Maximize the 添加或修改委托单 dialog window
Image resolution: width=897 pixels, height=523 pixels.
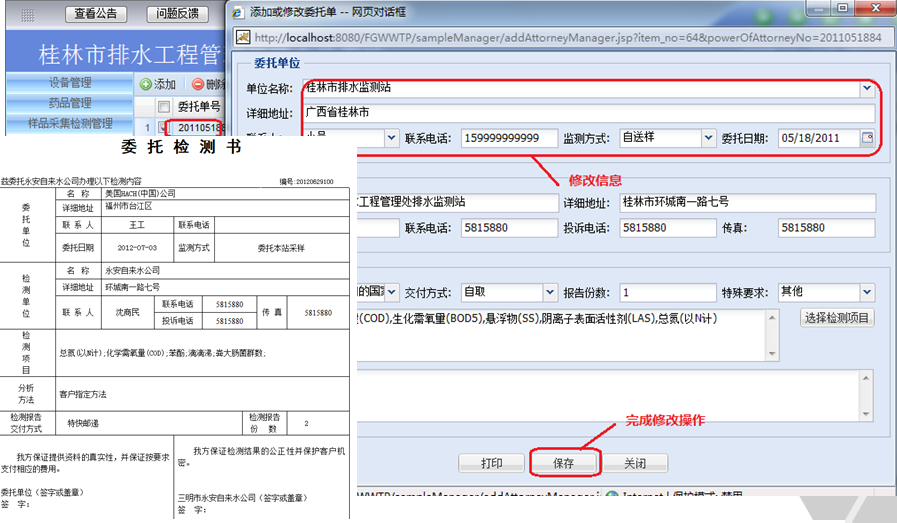pyautogui.click(x=843, y=8)
